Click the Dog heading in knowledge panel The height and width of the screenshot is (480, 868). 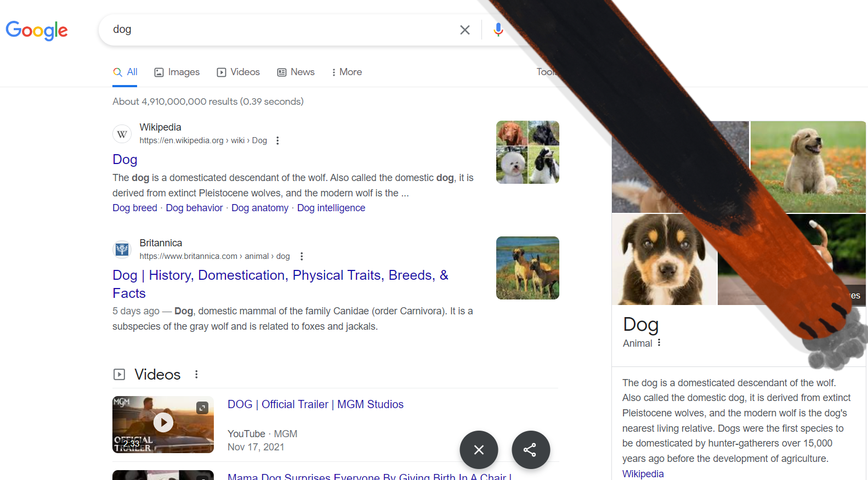pos(640,325)
